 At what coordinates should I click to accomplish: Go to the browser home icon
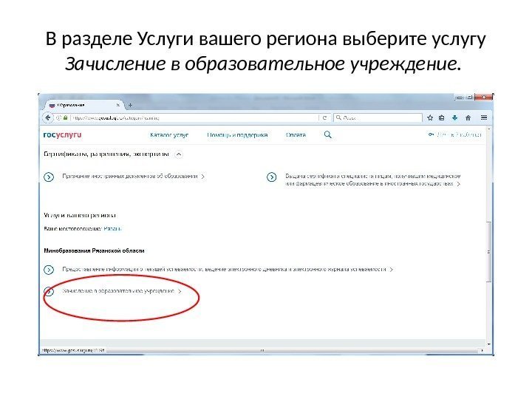coord(468,117)
